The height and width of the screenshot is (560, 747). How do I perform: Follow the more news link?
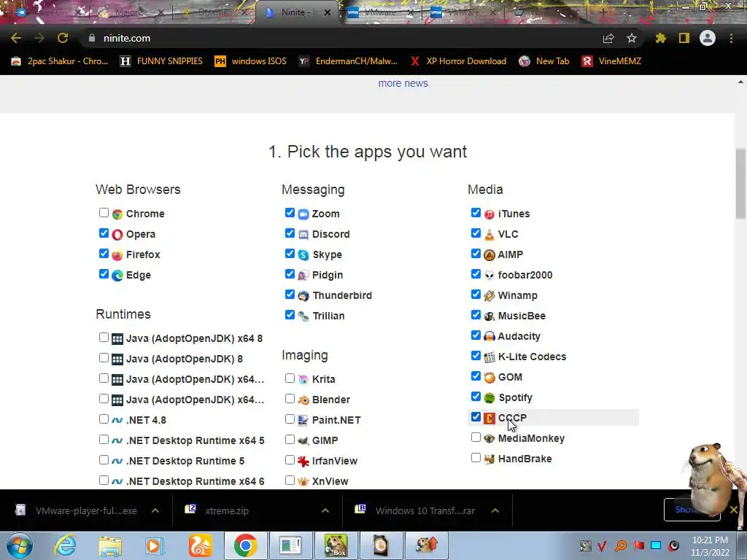pos(403,83)
